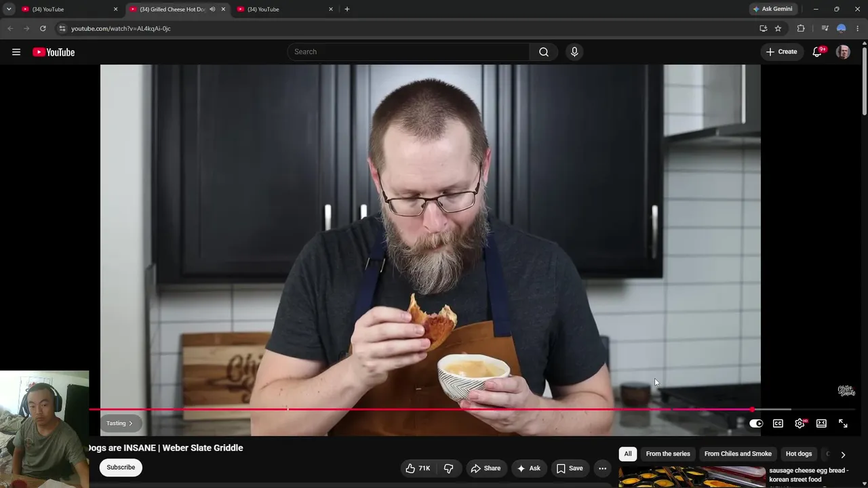
Task: Select the All filter chip
Action: pyautogui.click(x=628, y=454)
